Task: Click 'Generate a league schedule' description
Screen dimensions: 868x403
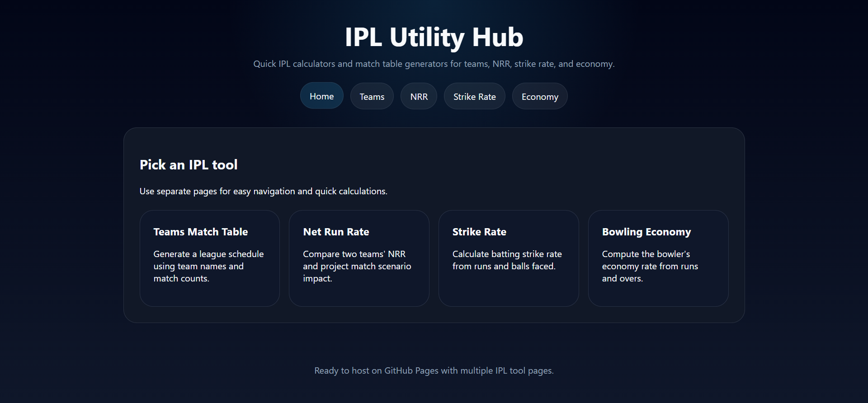Action: point(208,266)
